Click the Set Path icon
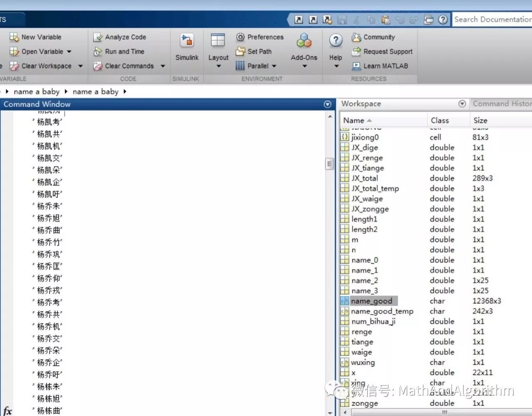 point(240,52)
